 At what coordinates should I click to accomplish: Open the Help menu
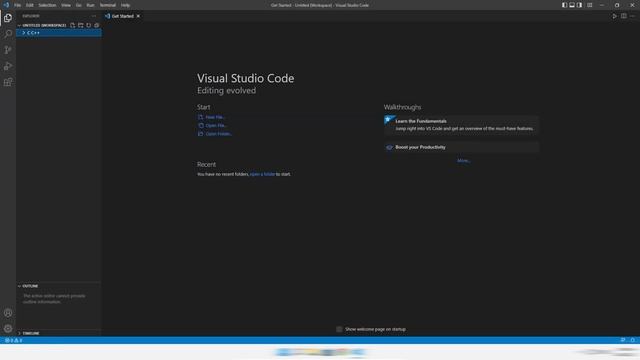(x=125, y=5)
